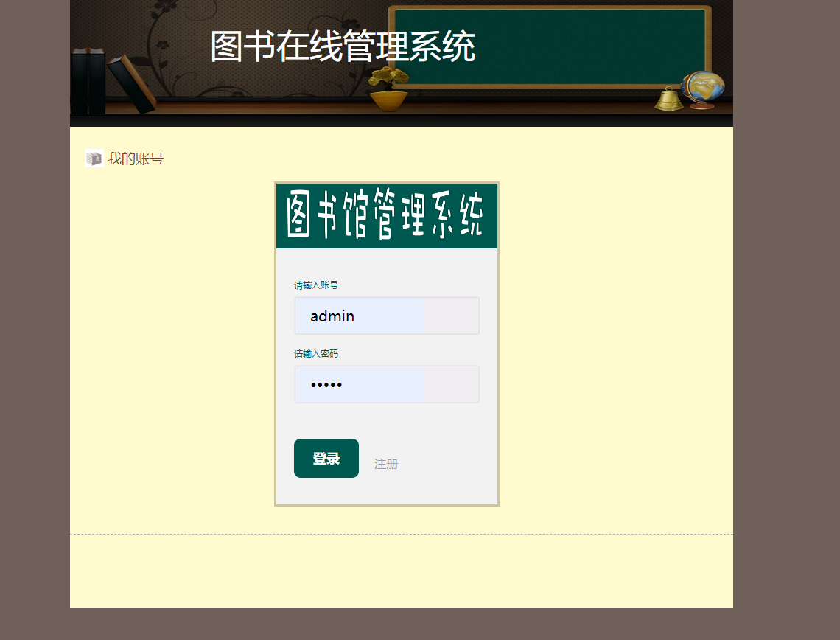Select the admin text in the account box
Image resolution: width=840 pixels, height=640 pixels.
coord(332,316)
